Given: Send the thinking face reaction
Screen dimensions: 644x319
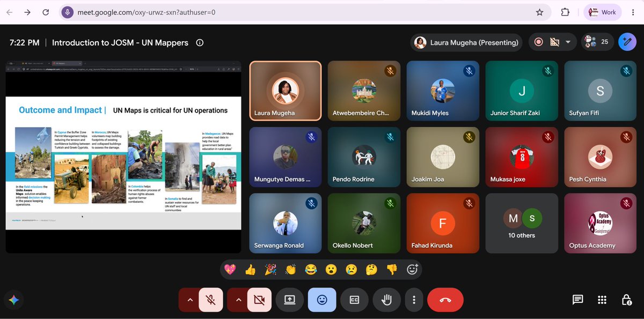Looking at the screenshot, I should [x=372, y=269].
